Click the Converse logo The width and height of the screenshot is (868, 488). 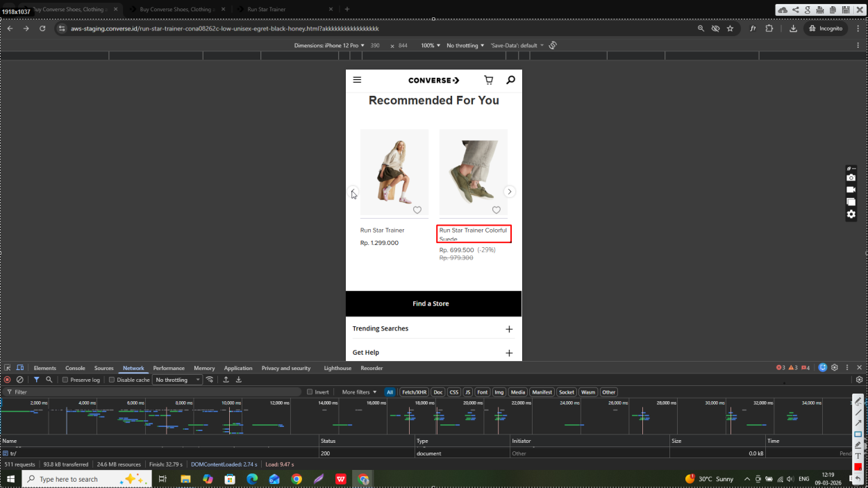tap(434, 81)
